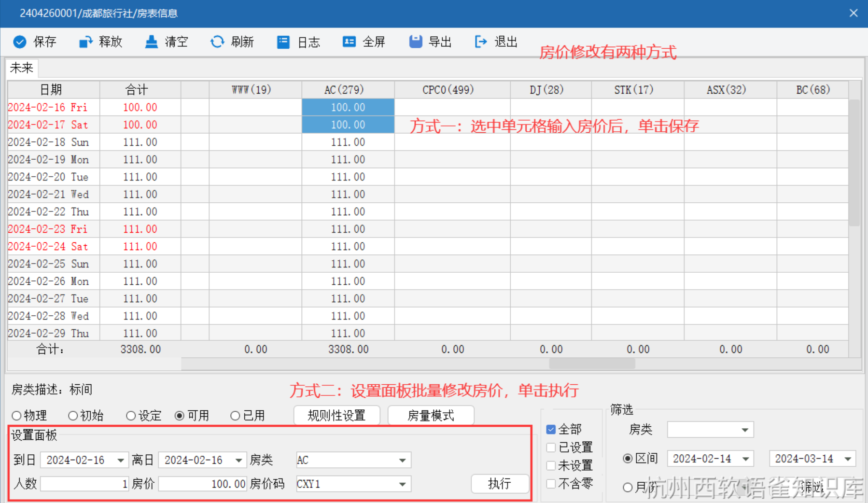
Task: Open the 区间 start date 2024-02-14 dropdown
Action: [746, 459]
